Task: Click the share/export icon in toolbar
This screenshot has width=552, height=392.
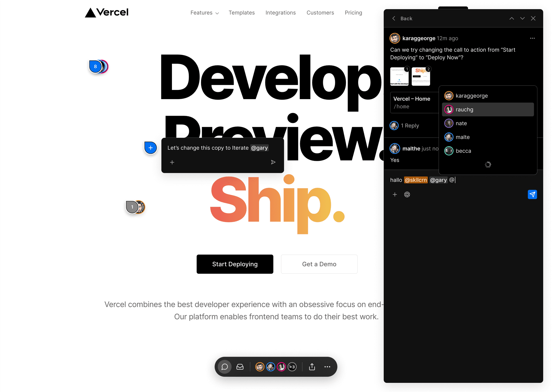Action: tap(311, 366)
